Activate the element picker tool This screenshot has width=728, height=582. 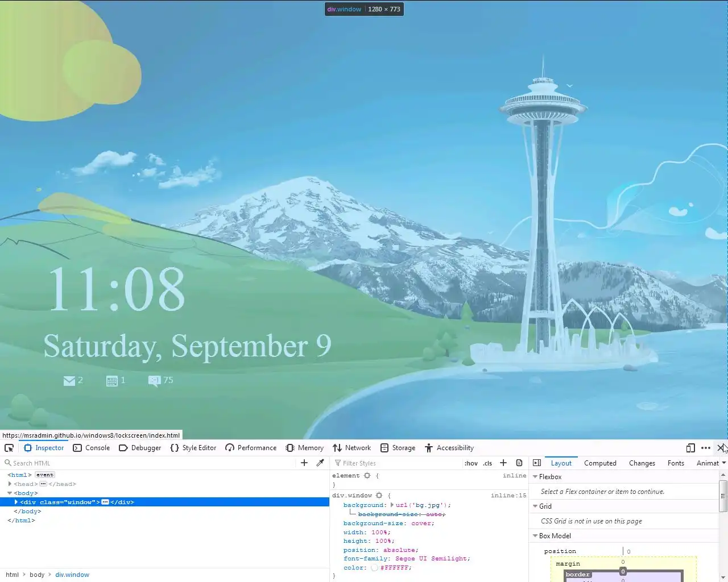click(9, 448)
